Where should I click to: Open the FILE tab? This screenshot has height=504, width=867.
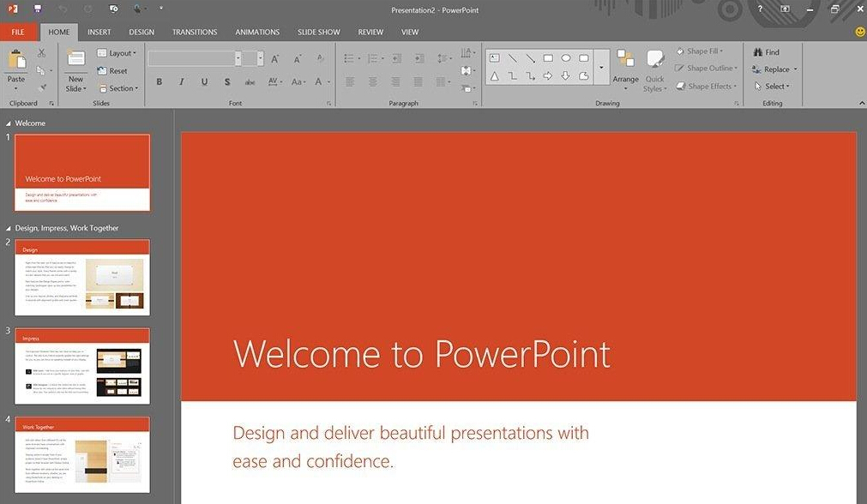(x=18, y=32)
